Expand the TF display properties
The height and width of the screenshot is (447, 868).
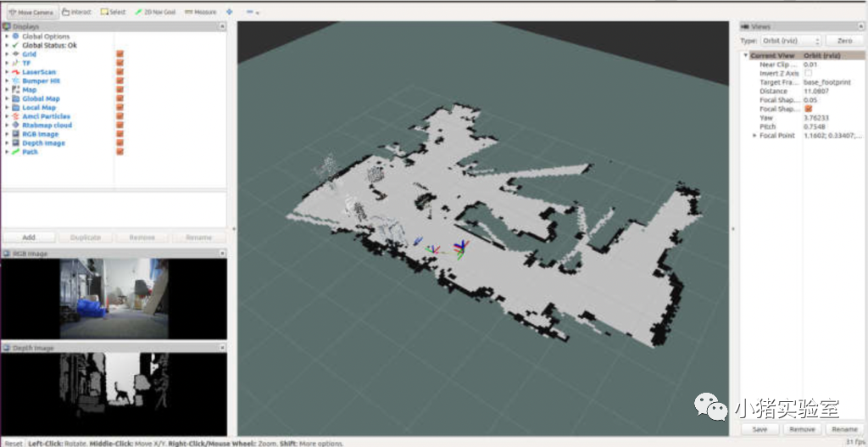(x=7, y=63)
